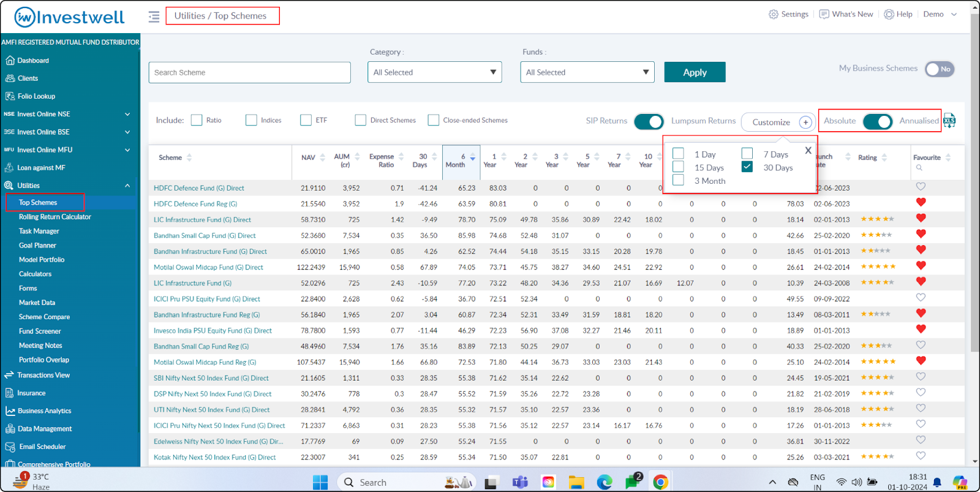The height and width of the screenshot is (492, 980).
Task: Open Settings gear icon in top bar
Action: tap(774, 14)
